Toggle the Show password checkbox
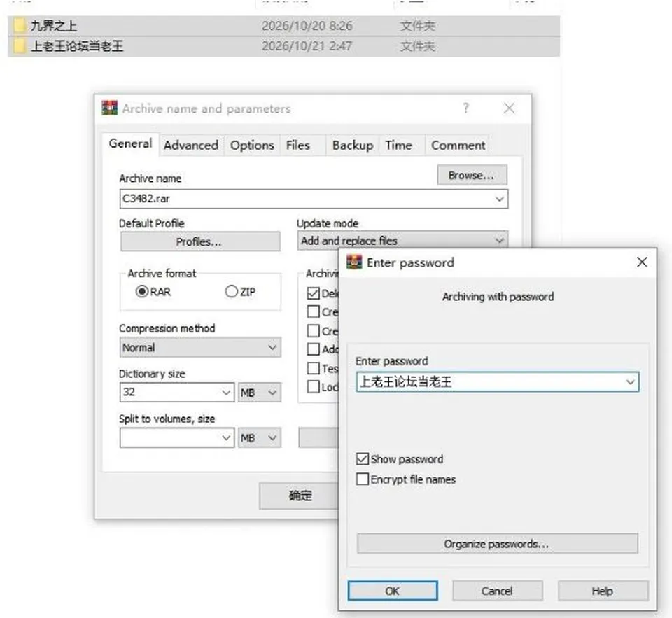672x618 pixels. pos(362,459)
